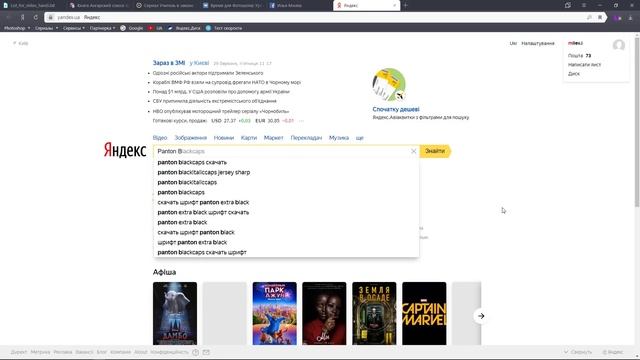The height and width of the screenshot is (360, 640).
Task: Open the 'у Києві' local news link
Action: coord(199,63)
